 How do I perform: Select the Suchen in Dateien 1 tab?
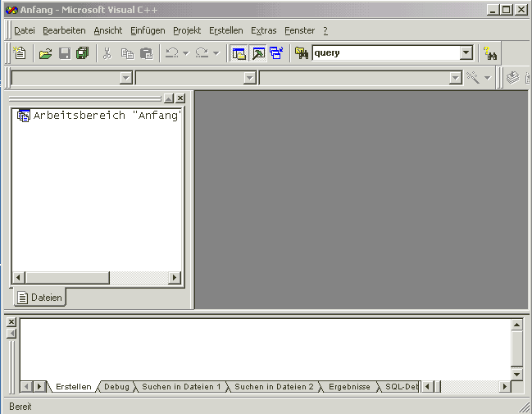(181, 386)
